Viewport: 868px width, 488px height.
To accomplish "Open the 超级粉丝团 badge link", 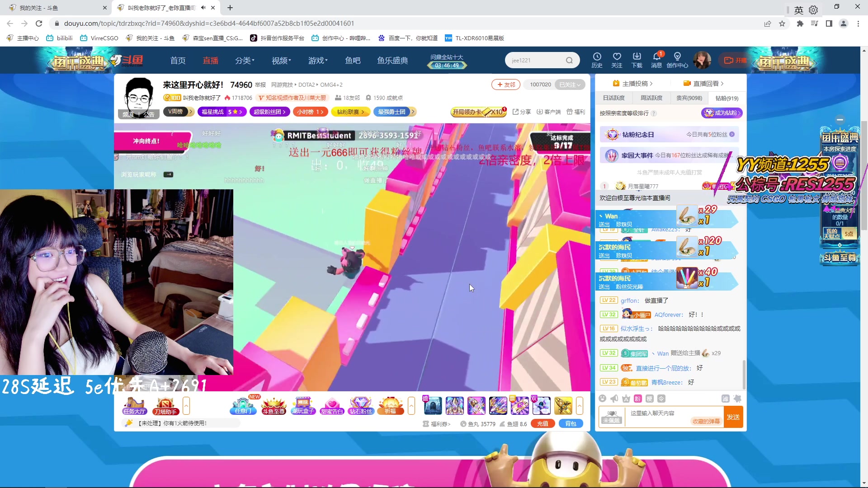I will 269,112.
